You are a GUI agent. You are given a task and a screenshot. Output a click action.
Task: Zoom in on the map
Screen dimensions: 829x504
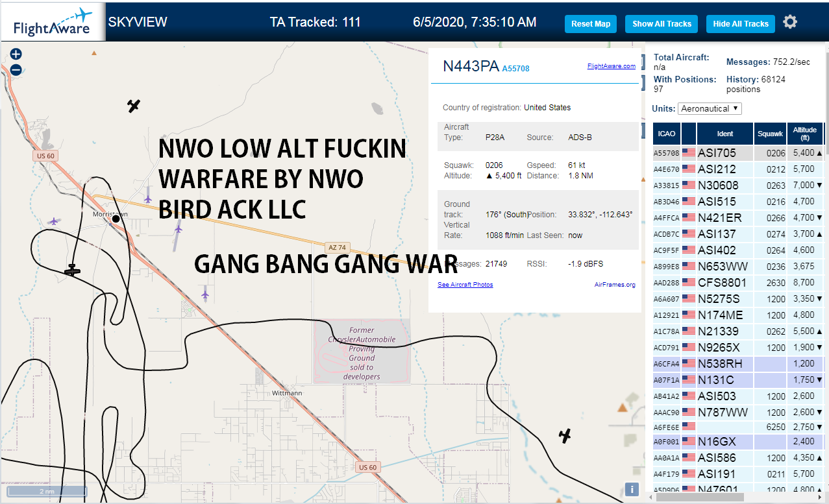pos(16,54)
